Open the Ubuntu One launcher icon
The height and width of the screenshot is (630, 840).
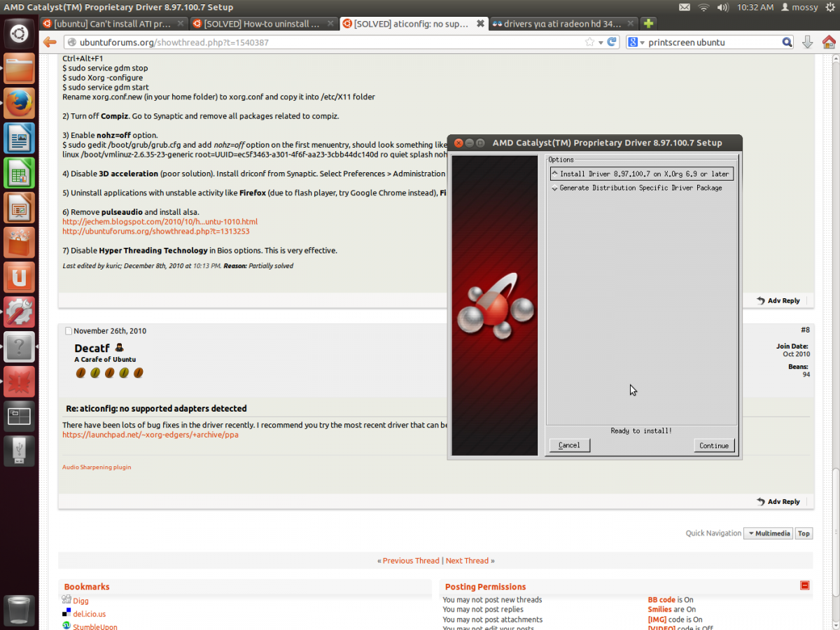click(x=19, y=278)
